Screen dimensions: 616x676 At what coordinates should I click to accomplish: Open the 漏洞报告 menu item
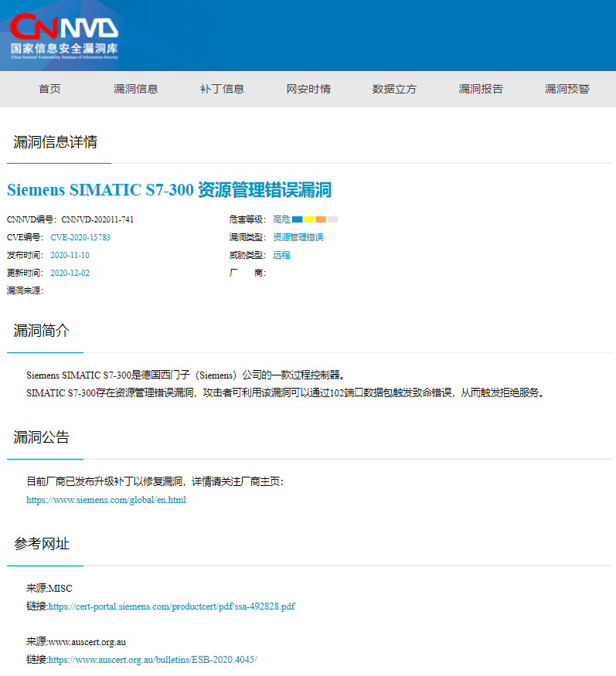[x=481, y=89]
